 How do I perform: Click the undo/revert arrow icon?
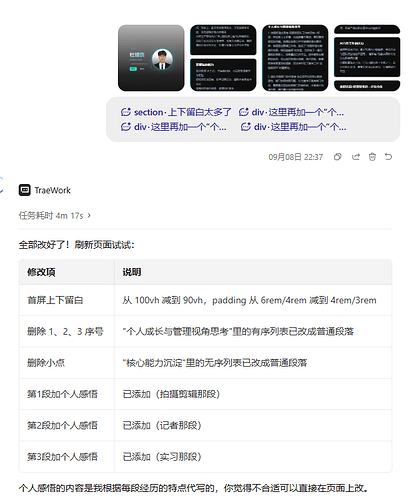pos(388,156)
